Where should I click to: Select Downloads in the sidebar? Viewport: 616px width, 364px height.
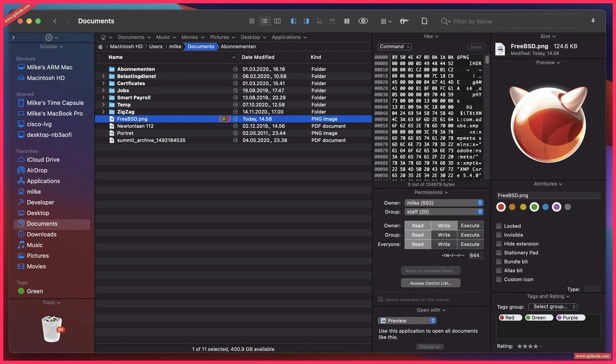[42, 234]
